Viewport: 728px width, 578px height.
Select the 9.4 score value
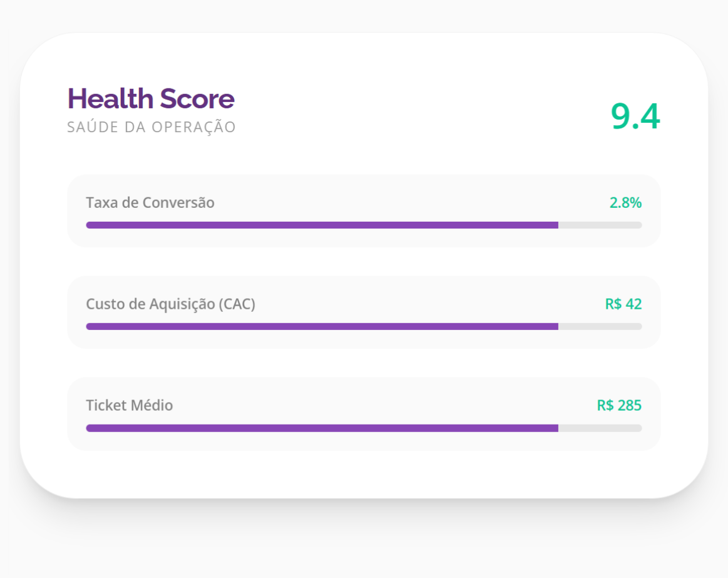click(636, 116)
